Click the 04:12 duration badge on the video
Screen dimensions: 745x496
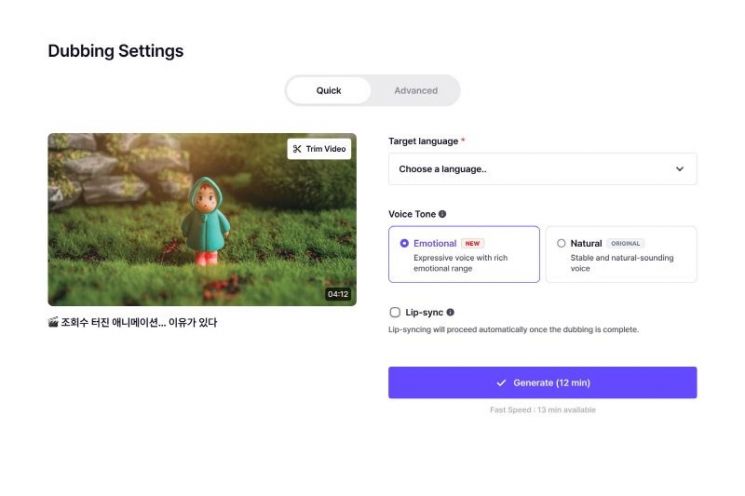(x=337, y=294)
